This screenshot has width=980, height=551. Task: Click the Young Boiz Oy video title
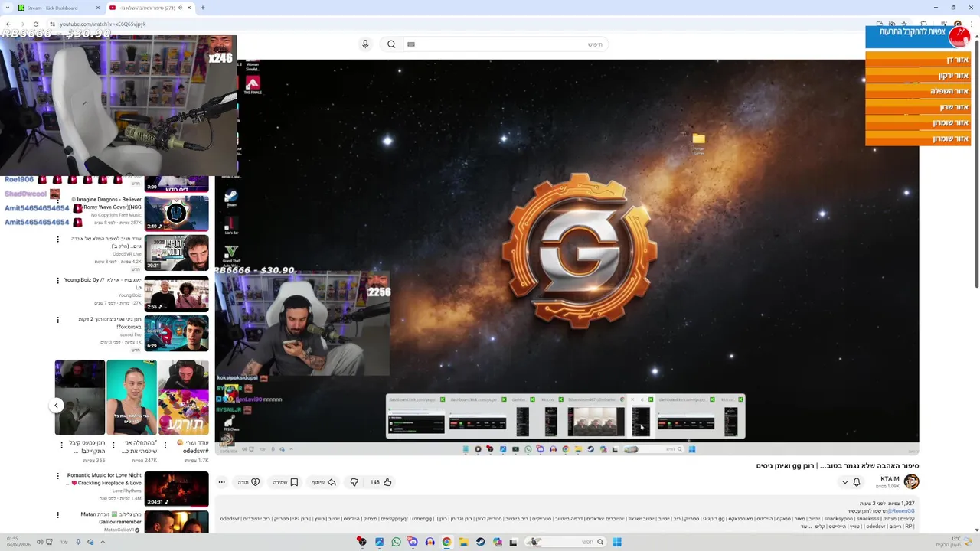[103, 284]
